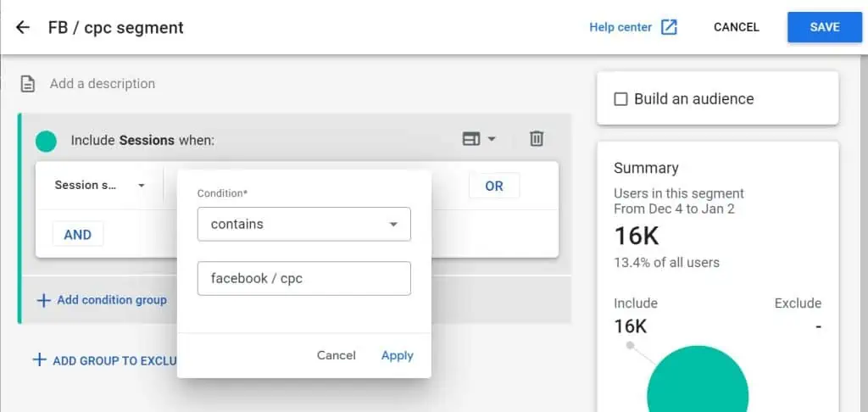Expand the Session source dimension dropdown
Image resolution: width=868 pixels, height=412 pixels.
coord(100,186)
